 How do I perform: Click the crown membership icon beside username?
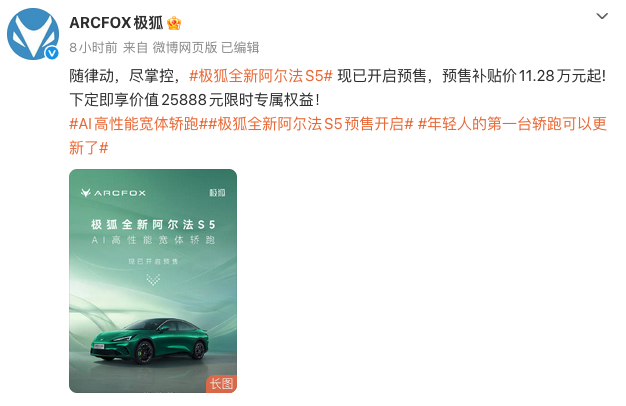174,23
